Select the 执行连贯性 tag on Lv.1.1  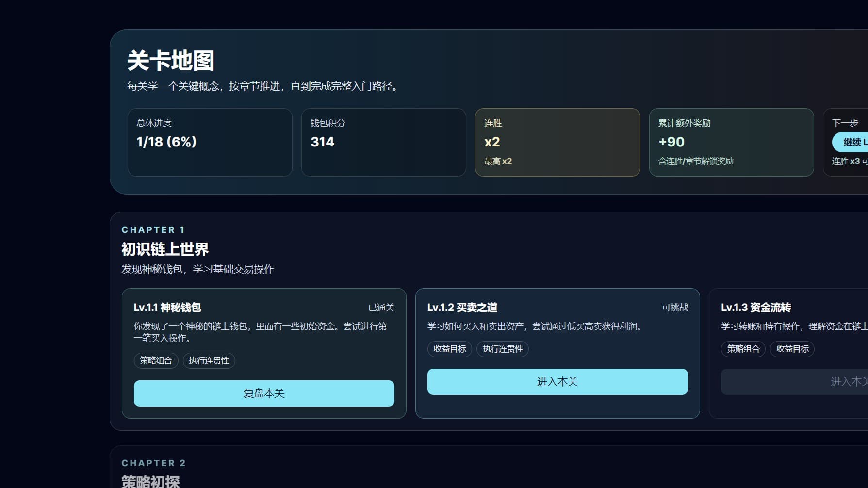[209, 360]
